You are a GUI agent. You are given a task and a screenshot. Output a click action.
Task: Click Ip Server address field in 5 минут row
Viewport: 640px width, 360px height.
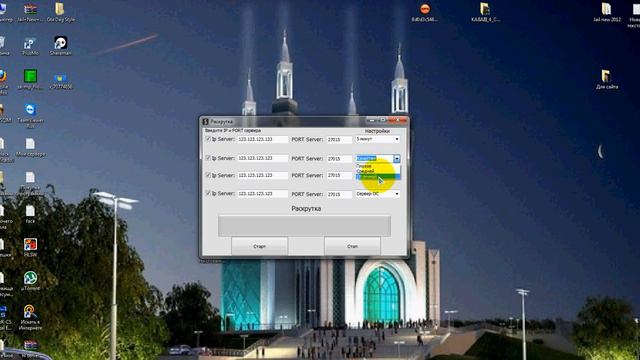pos(262,139)
